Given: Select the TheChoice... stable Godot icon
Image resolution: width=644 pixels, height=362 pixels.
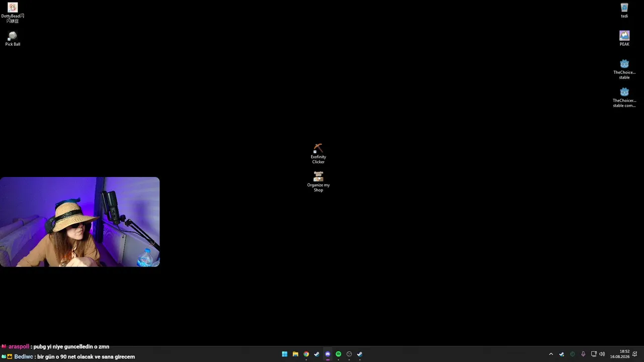Looking at the screenshot, I should point(624,69).
